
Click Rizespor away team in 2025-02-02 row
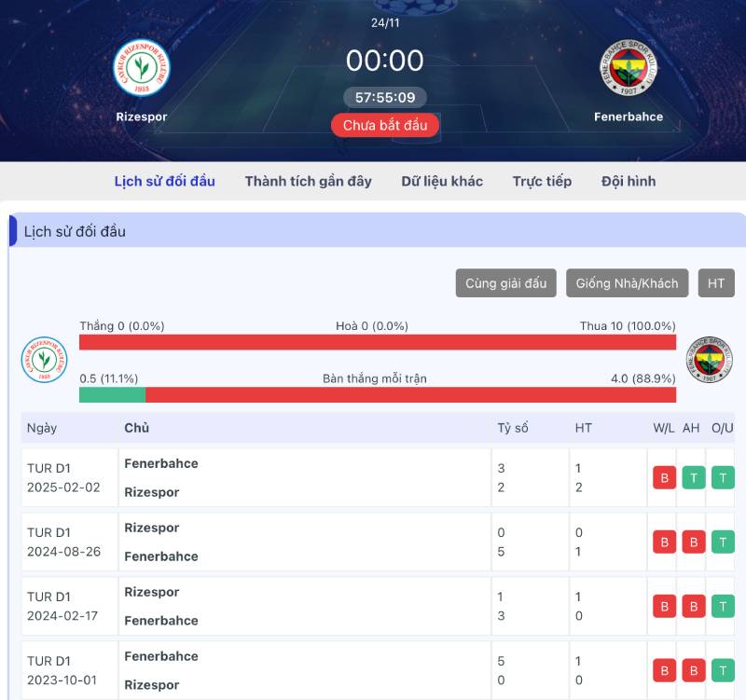152,492
